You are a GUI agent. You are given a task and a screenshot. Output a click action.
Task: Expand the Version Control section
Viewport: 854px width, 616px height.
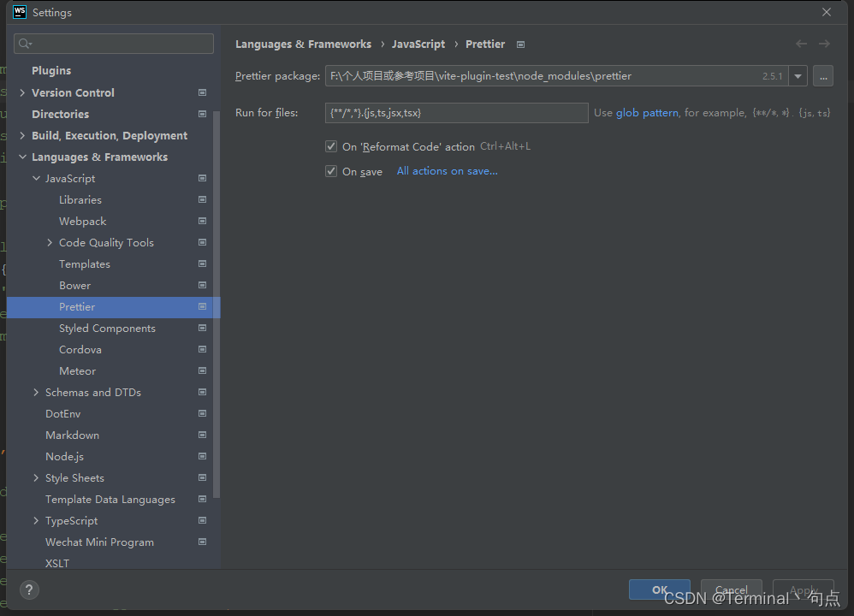click(22, 92)
